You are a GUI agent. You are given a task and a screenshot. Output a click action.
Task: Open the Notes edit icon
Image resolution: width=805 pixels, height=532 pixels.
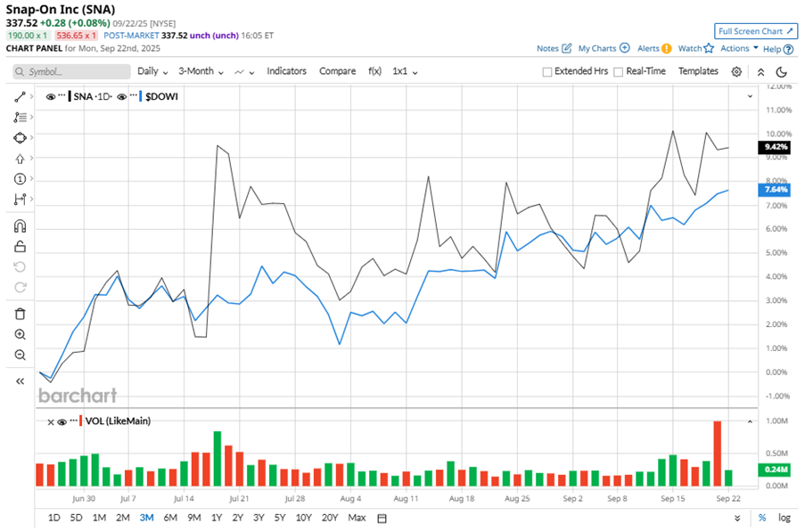[566, 48]
